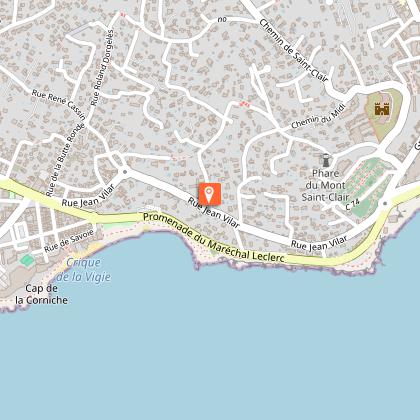Click the brown castle icon
Screen dimensions: 420x420
click(382, 109)
